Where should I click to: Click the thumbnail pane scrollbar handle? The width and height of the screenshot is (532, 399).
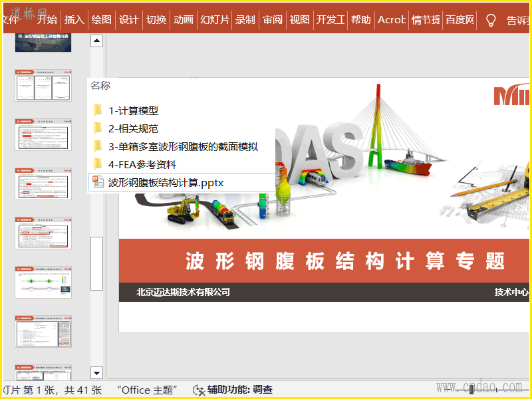(x=96, y=263)
